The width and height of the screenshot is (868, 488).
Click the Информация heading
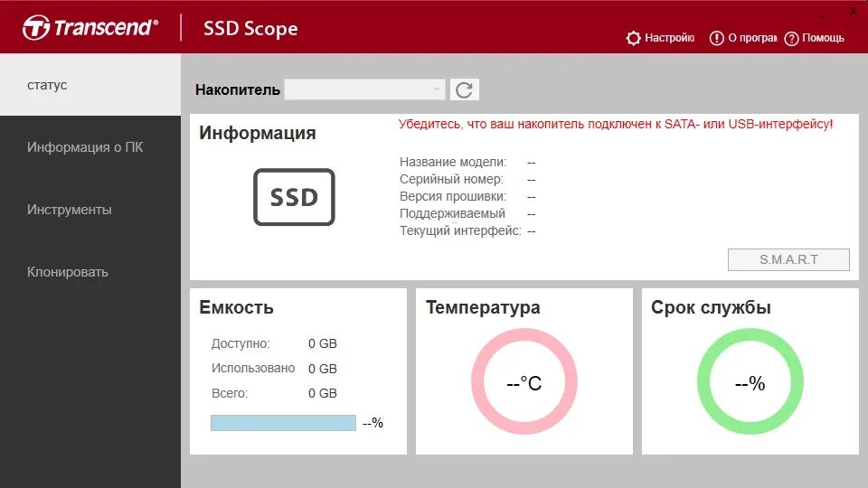point(258,134)
